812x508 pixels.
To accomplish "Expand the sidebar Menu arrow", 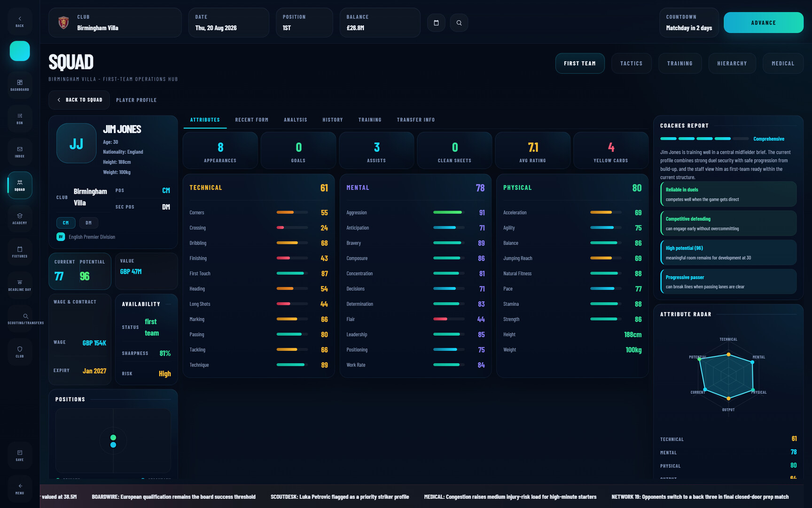I will [x=20, y=489].
